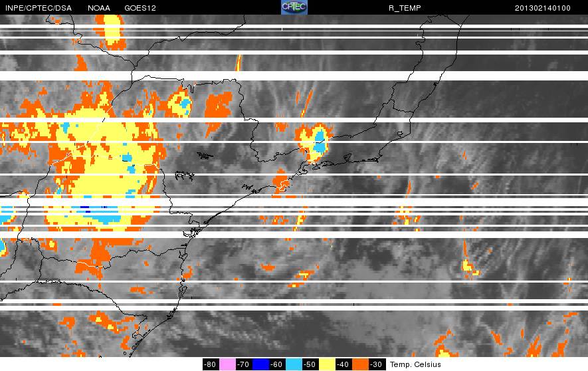Click the CPTEC logo in the header

tap(294, 7)
